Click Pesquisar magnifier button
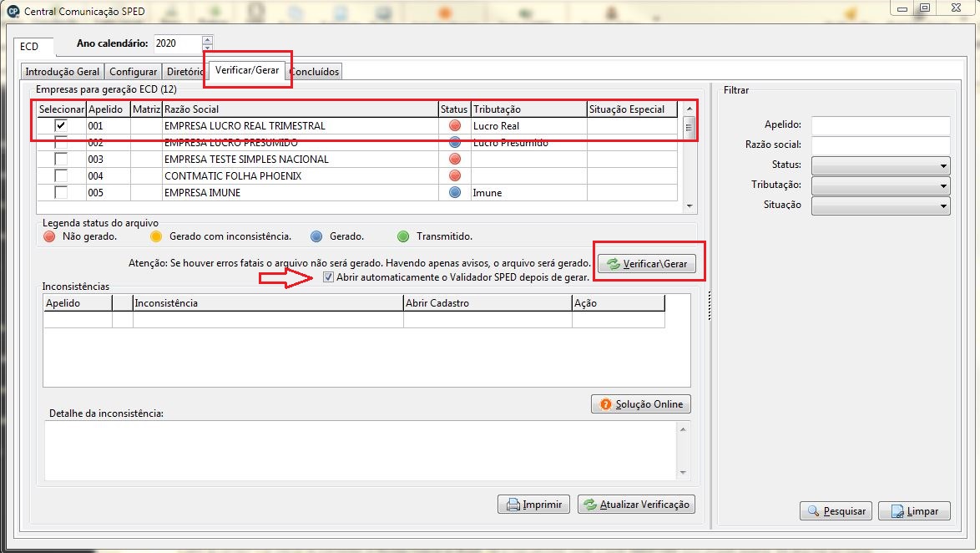 [835, 511]
